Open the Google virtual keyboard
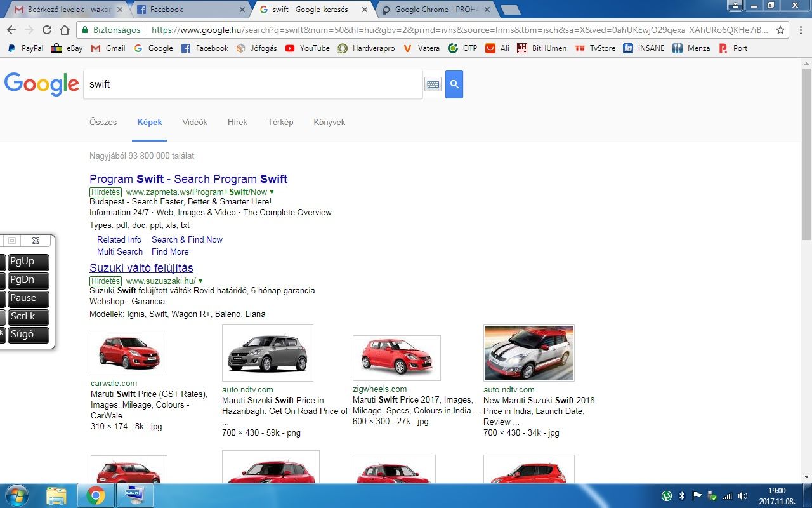This screenshot has height=508, width=812. (433, 84)
